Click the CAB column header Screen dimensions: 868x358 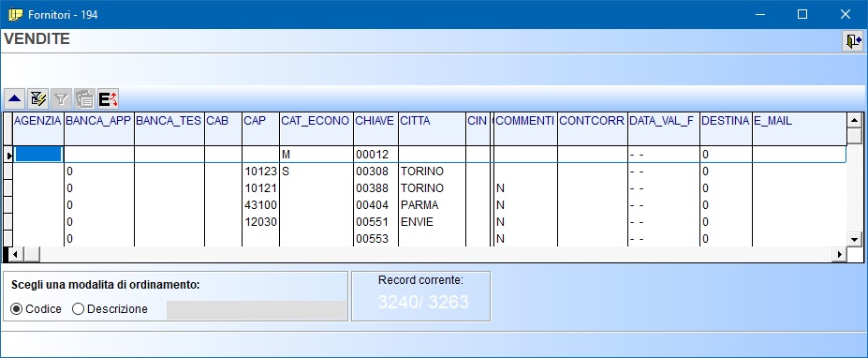223,128
